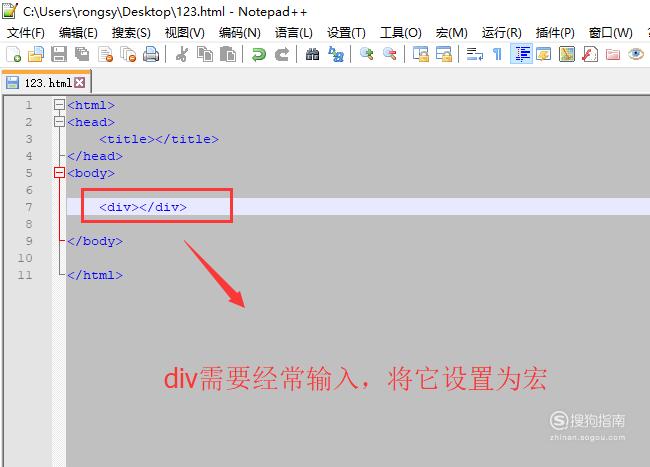The width and height of the screenshot is (650, 467).
Task: Click line number 7 in margin
Action: (x=29, y=207)
